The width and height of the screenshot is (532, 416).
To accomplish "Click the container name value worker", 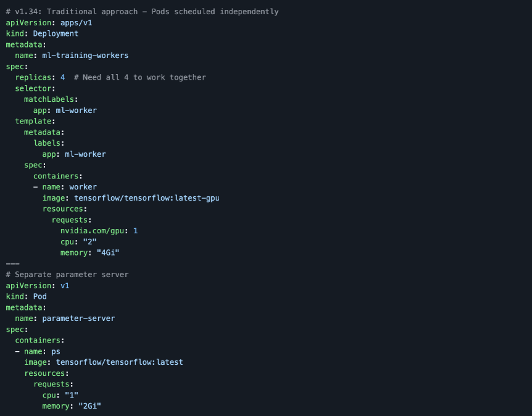I will (83, 187).
